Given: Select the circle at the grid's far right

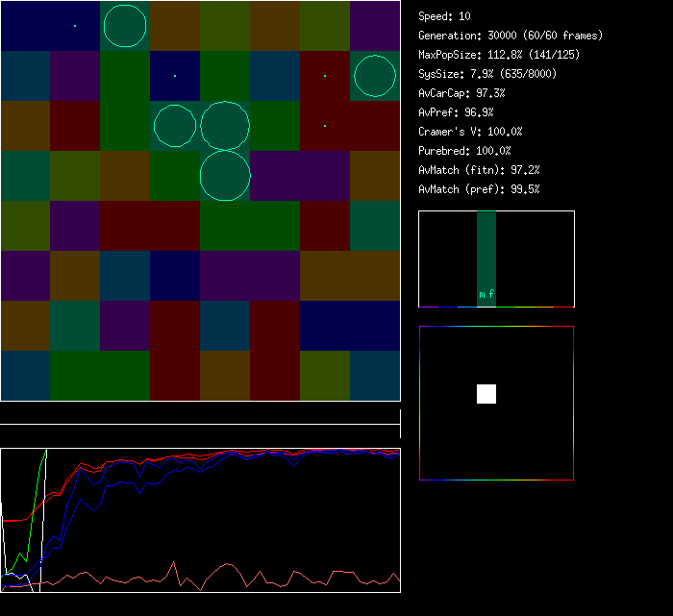Looking at the screenshot, I should click(375, 76).
